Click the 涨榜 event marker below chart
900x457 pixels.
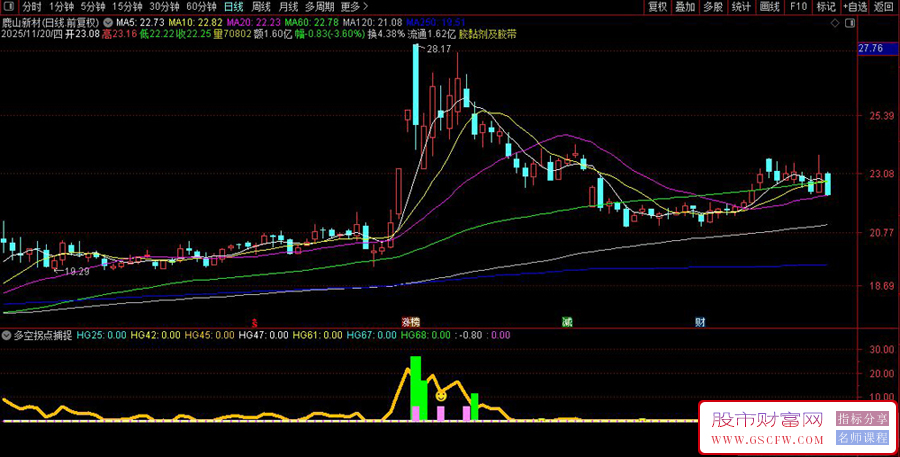pyautogui.click(x=410, y=322)
